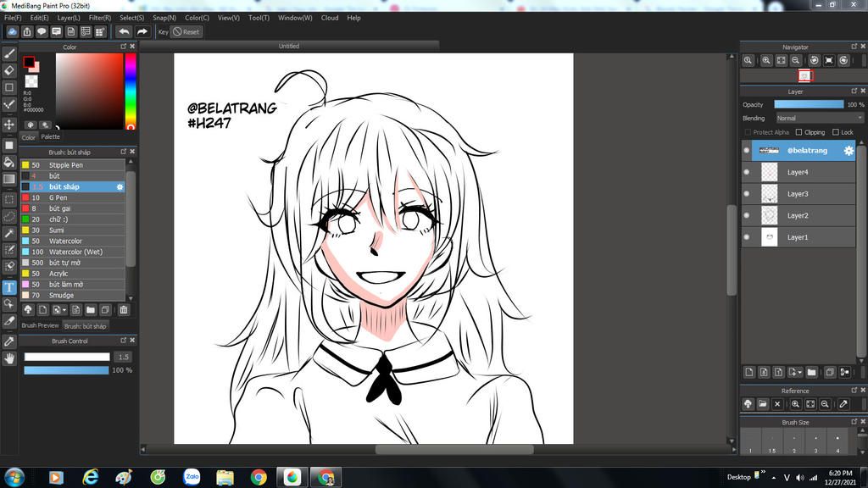
Task: Switch to the Palette tab
Action: pos(50,136)
